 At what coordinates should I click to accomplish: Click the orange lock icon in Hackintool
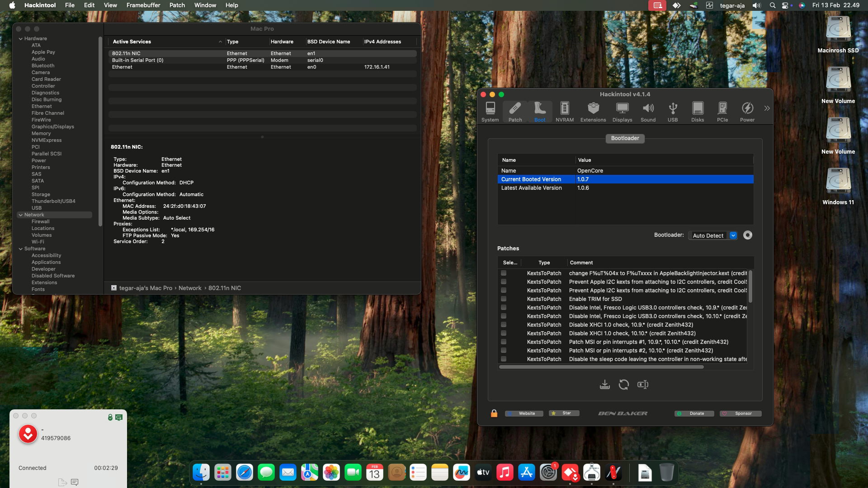494,413
